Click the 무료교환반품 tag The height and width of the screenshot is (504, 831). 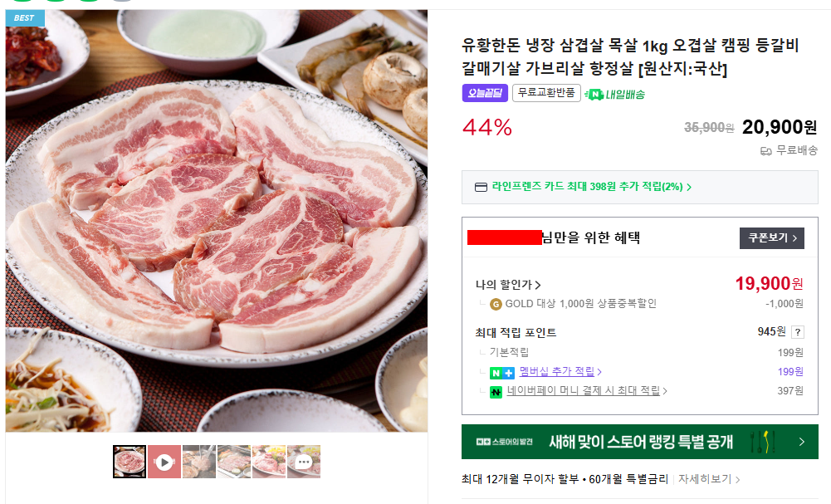[545, 94]
